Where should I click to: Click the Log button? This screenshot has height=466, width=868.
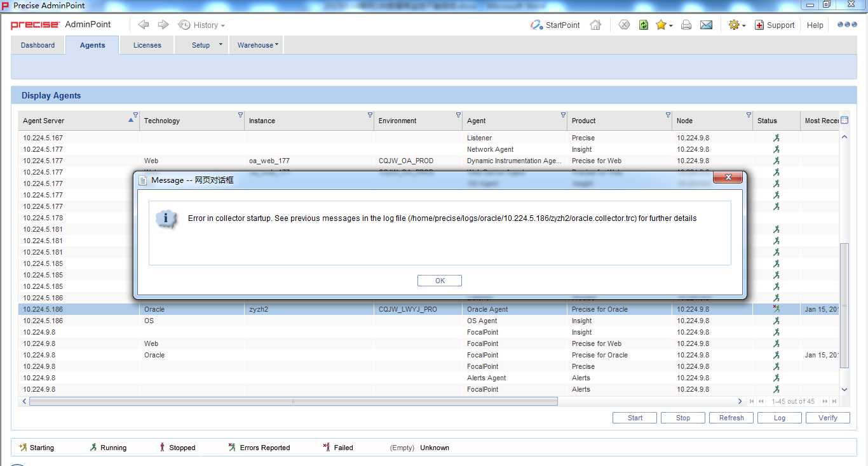[x=780, y=418]
